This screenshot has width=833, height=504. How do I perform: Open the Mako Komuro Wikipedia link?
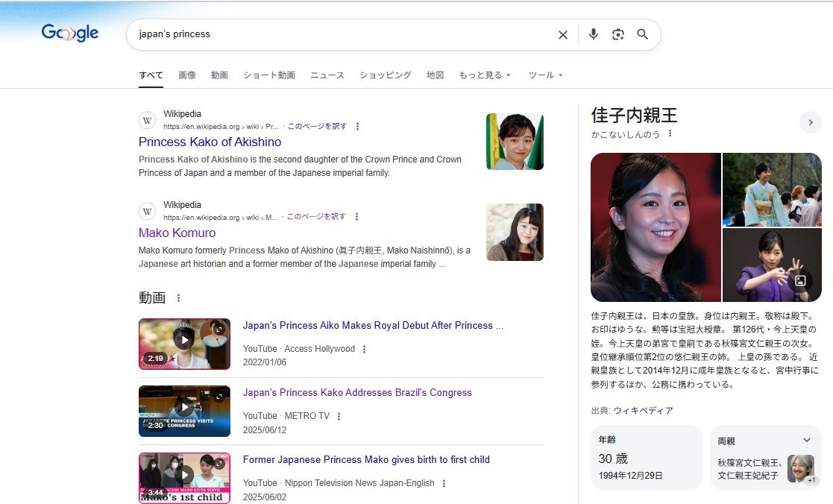click(177, 233)
